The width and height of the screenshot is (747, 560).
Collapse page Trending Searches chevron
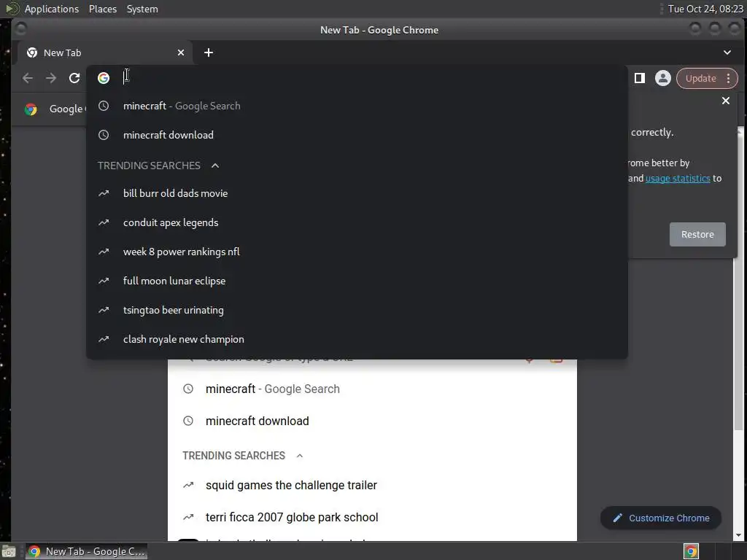click(300, 456)
